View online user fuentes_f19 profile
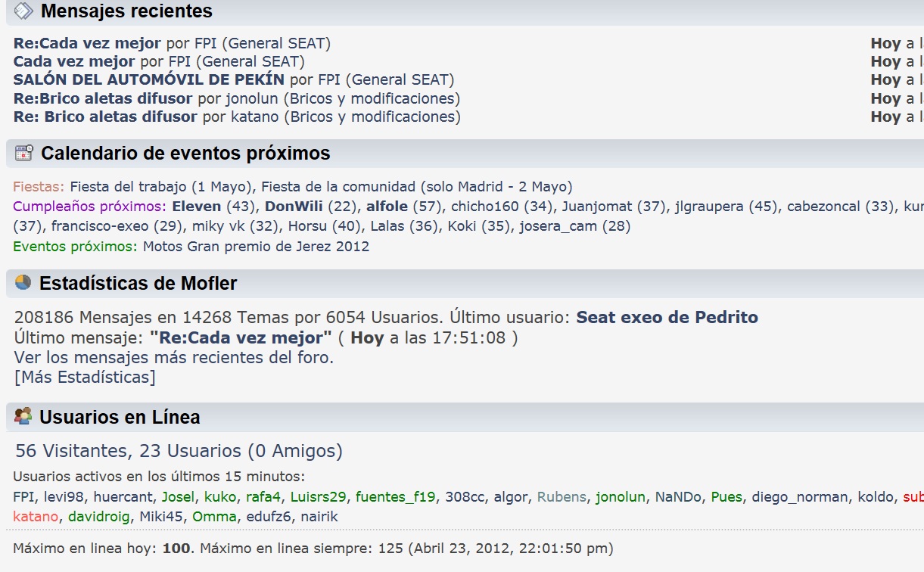Viewport: 924px width, 572px height. (x=396, y=497)
